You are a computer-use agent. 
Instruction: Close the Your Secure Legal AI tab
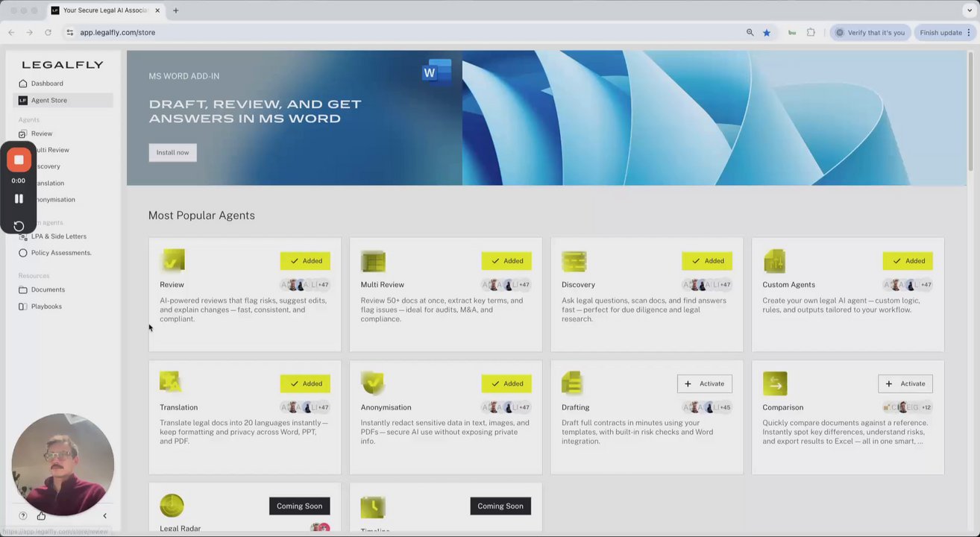tap(157, 10)
